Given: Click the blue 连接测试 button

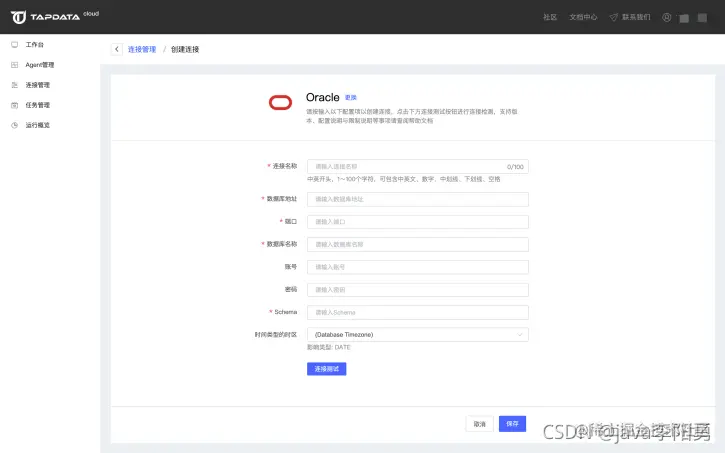Looking at the screenshot, I should pos(326,369).
